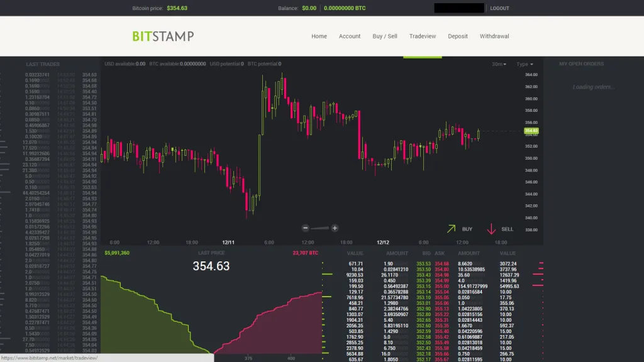Click ask amount 154.91727999
644x362 pixels.
pyautogui.click(x=473, y=287)
